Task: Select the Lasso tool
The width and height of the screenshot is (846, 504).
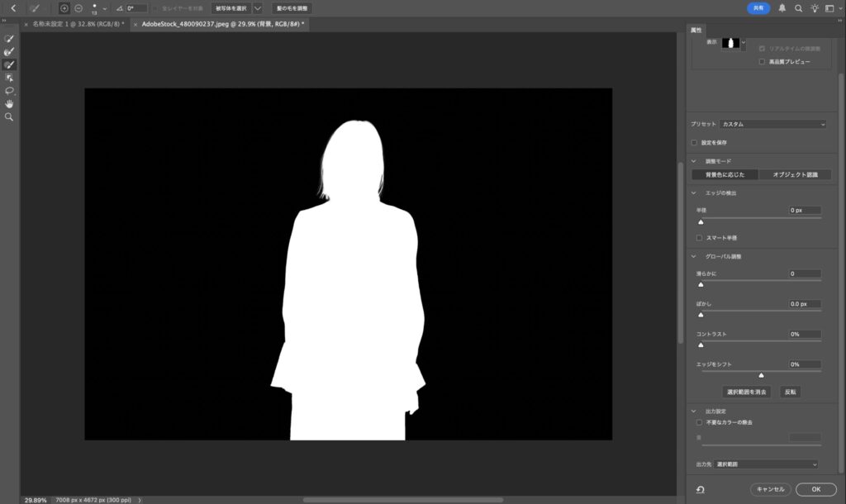Action: pos(9,91)
